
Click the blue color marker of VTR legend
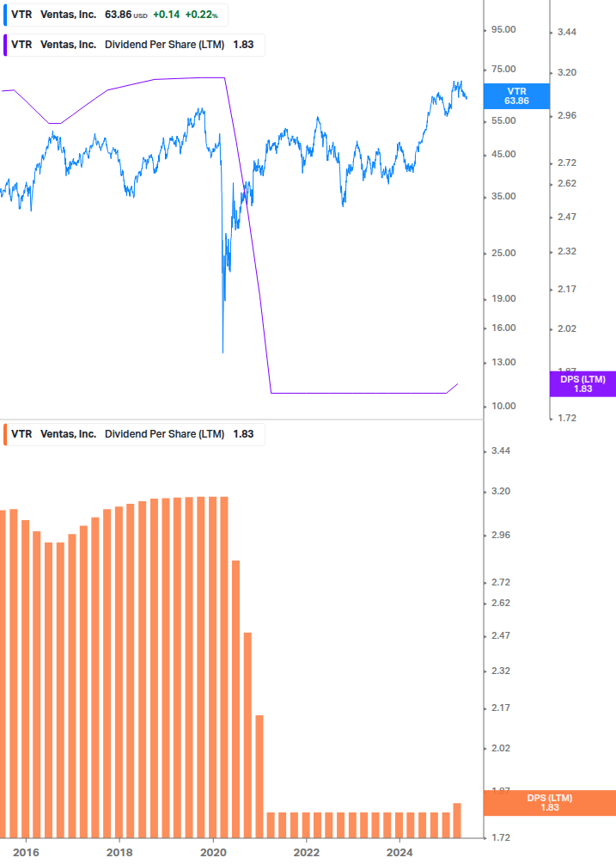5,15
